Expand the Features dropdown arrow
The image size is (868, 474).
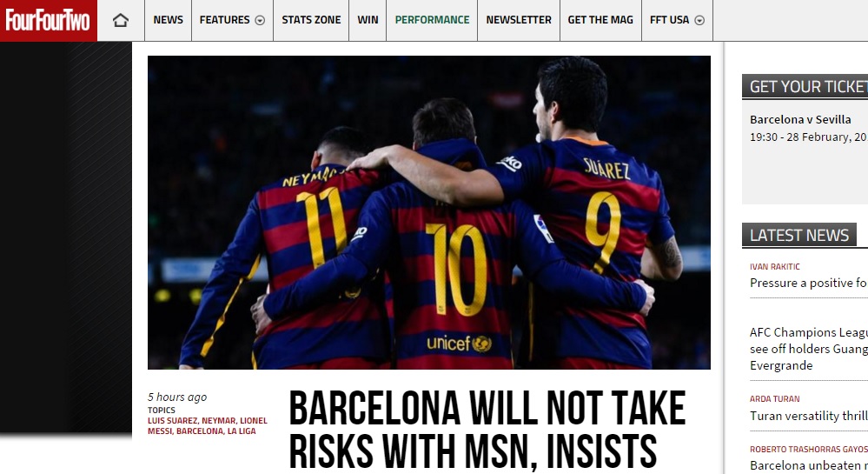[x=260, y=21]
